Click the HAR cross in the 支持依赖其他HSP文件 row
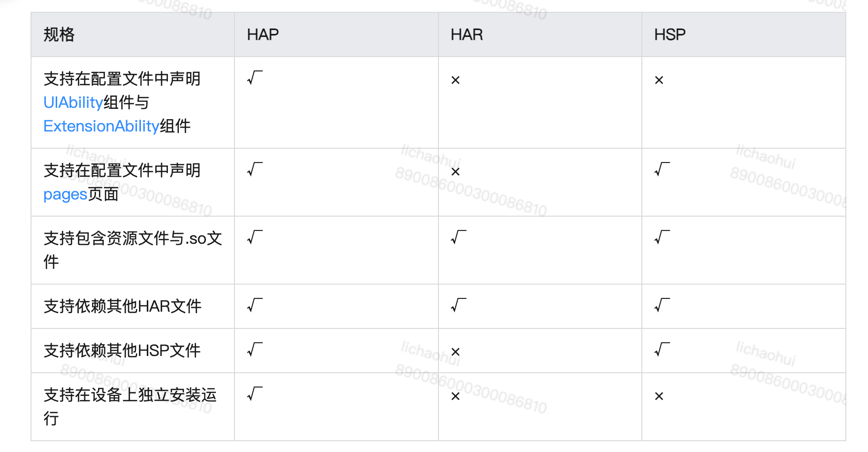The height and width of the screenshot is (452, 868). (x=455, y=352)
